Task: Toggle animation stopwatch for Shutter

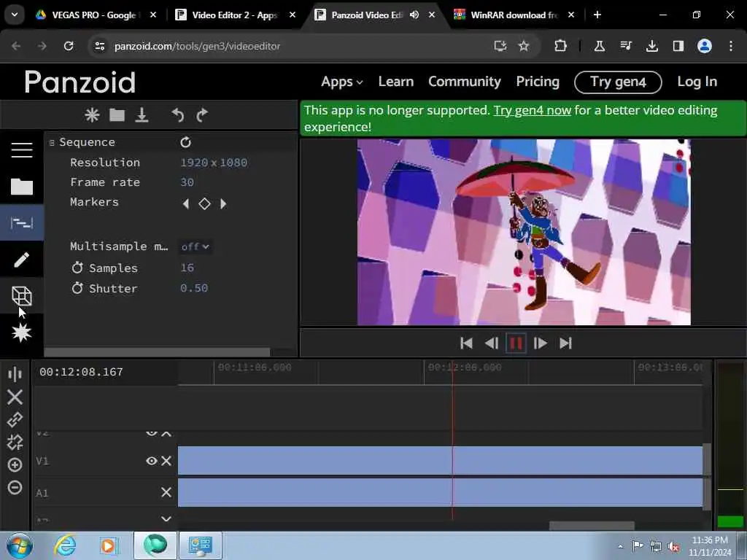Action: coord(77,288)
